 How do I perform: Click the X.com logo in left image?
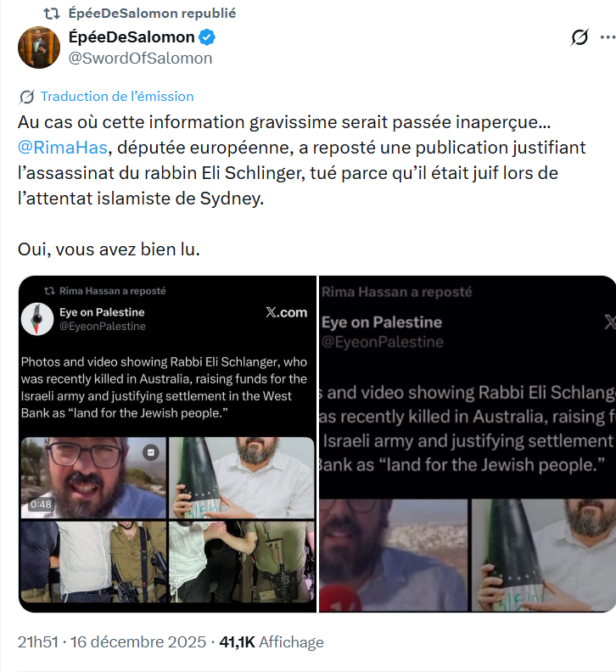[x=286, y=312]
